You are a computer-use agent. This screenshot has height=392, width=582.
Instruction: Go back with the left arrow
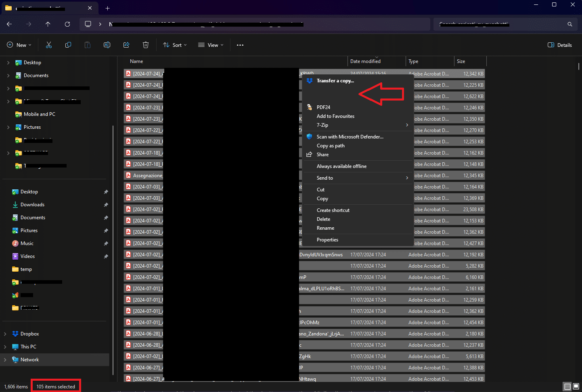click(9, 24)
